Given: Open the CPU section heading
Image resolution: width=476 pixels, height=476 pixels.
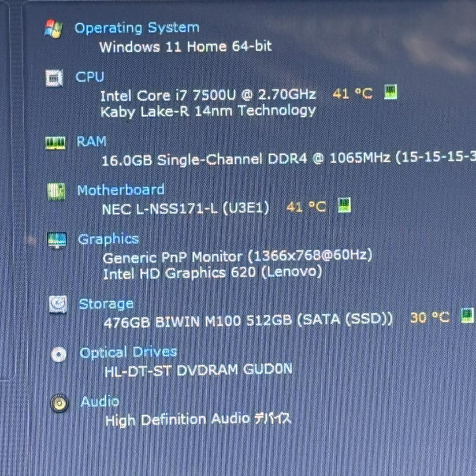Looking at the screenshot, I should (x=90, y=77).
